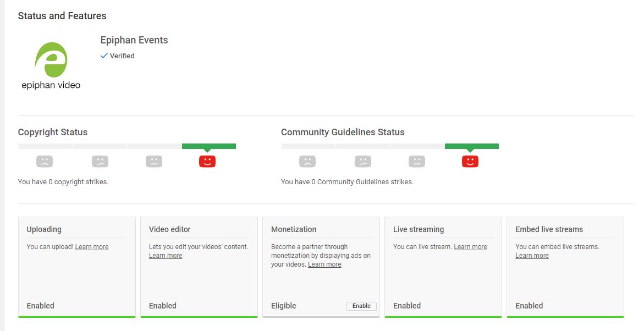Click the green Copyright Status bar segment
Image resolution: width=644 pixels, height=331 pixels.
209,146
